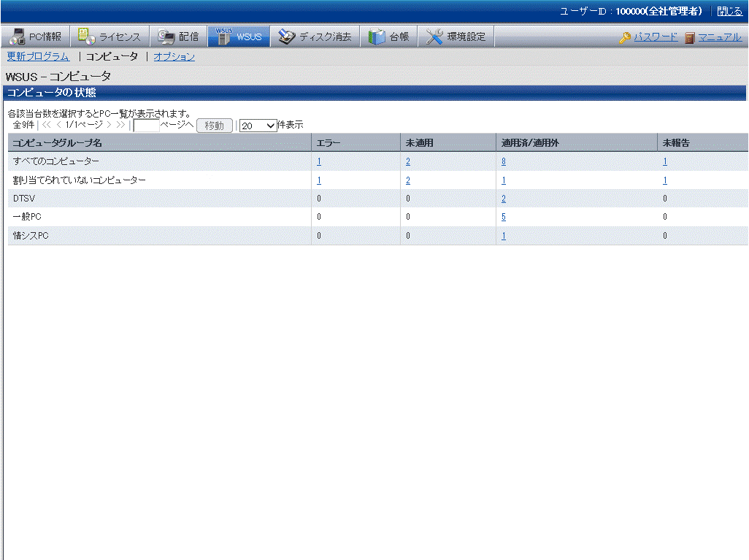This screenshot has width=749, height=560.
Task: Select the すべてのコンピューター group name
Action: coord(56,161)
